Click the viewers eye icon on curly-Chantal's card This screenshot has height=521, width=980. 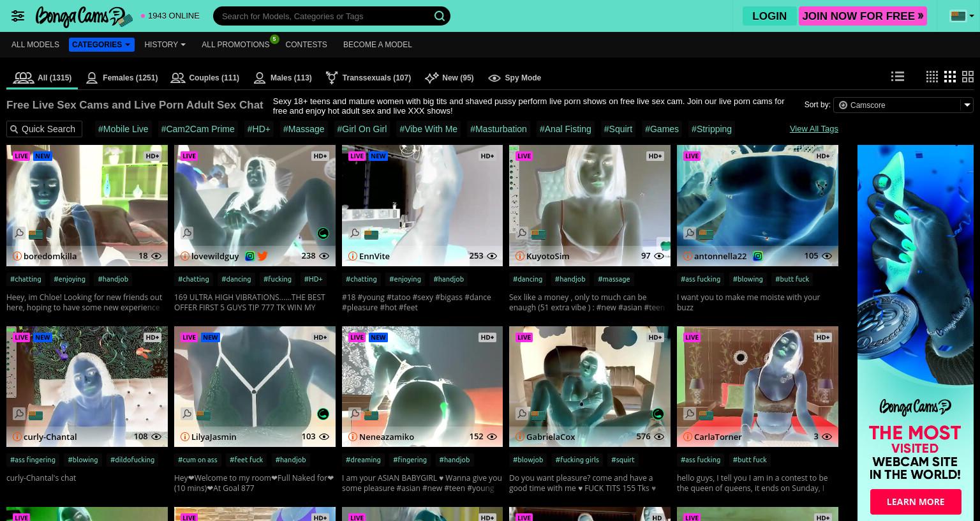156,437
